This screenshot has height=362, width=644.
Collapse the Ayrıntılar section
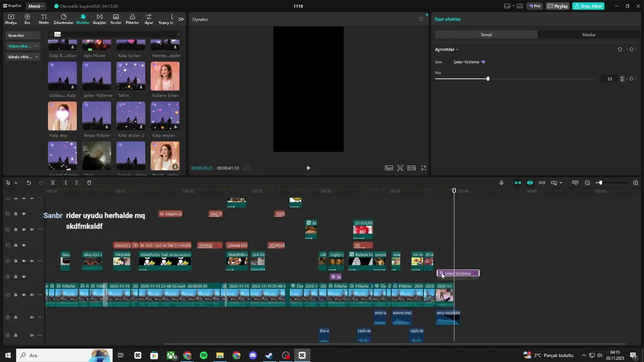[x=457, y=49]
